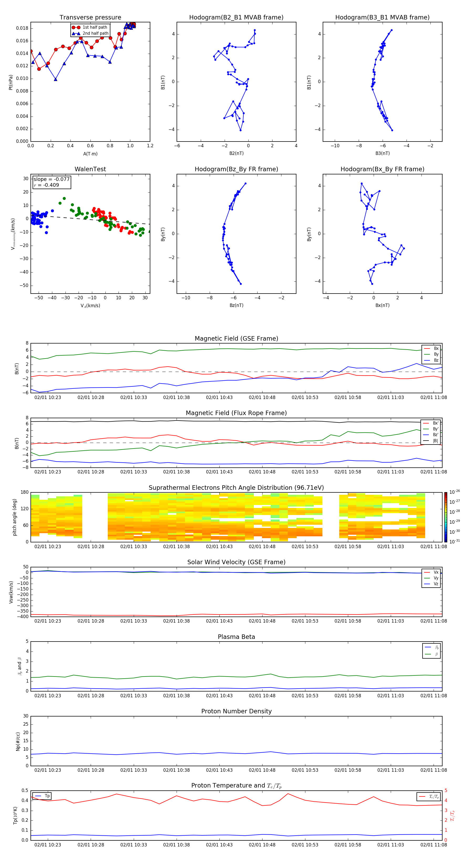473x868 pixels.
Task: Select the Vz legend entry
Action: pyautogui.click(x=431, y=584)
